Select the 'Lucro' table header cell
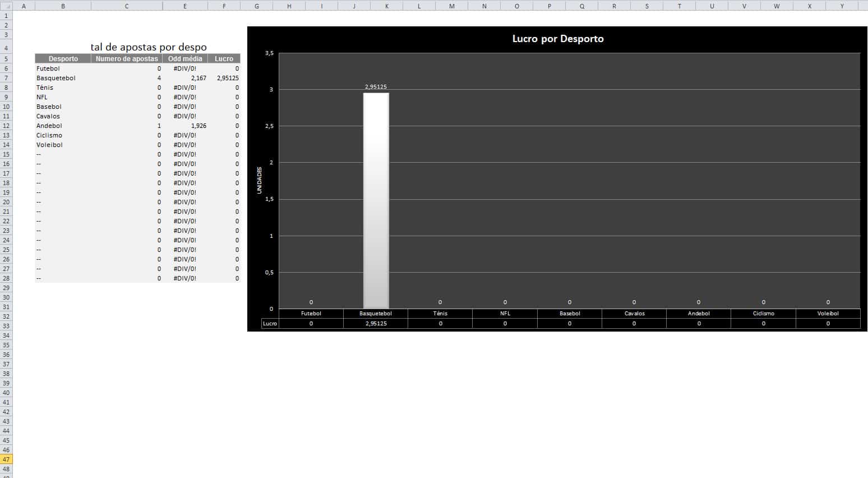Image resolution: width=868 pixels, height=478 pixels. 224,59
